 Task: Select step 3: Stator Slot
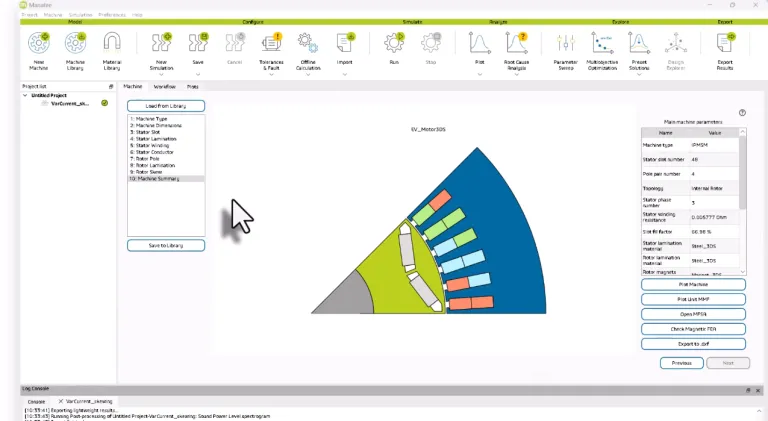(166, 132)
